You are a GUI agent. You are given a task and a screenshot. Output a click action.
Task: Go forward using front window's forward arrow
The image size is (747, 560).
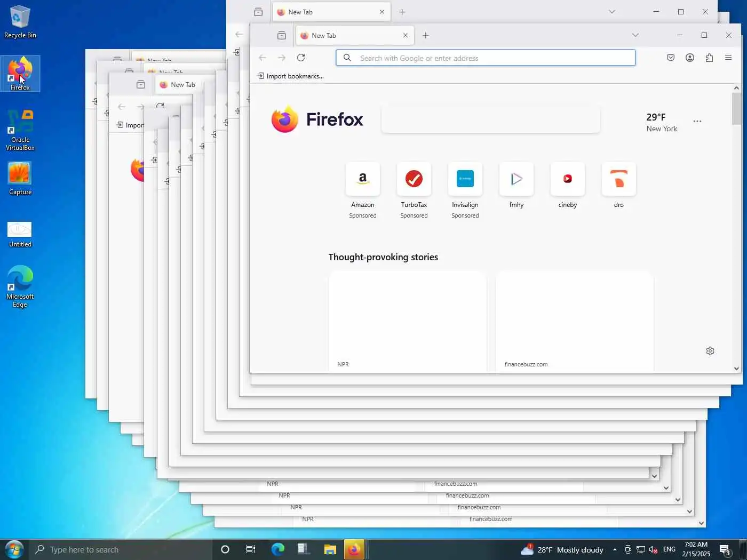pos(282,58)
